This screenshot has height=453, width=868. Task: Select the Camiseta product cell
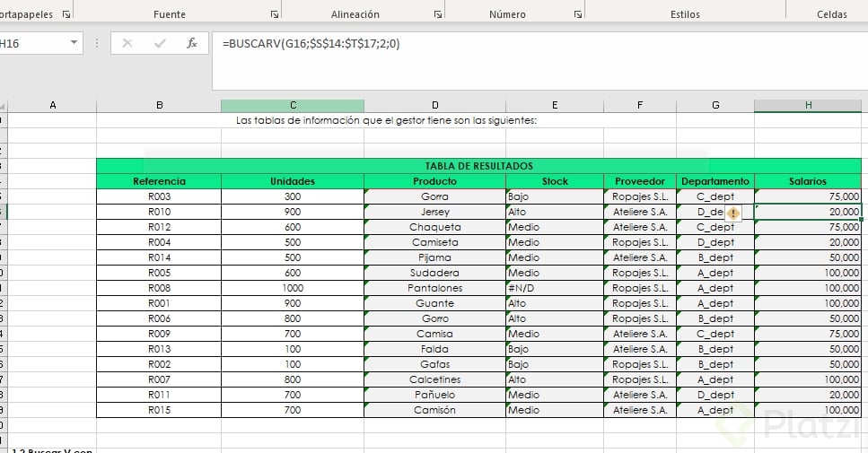click(435, 242)
